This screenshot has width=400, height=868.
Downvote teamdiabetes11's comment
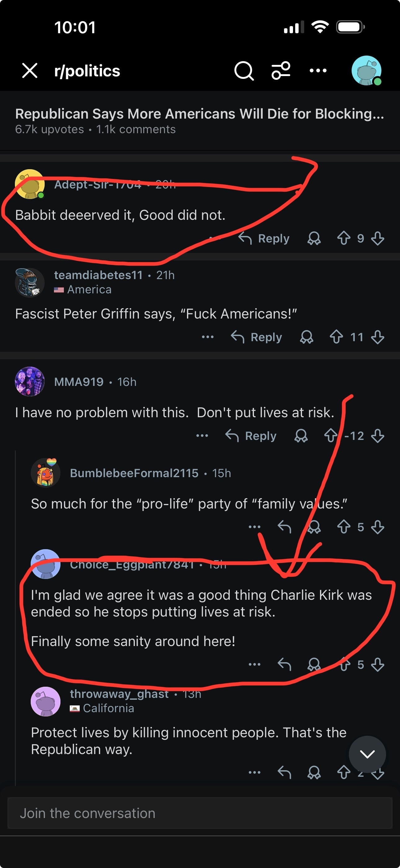tap(377, 337)
